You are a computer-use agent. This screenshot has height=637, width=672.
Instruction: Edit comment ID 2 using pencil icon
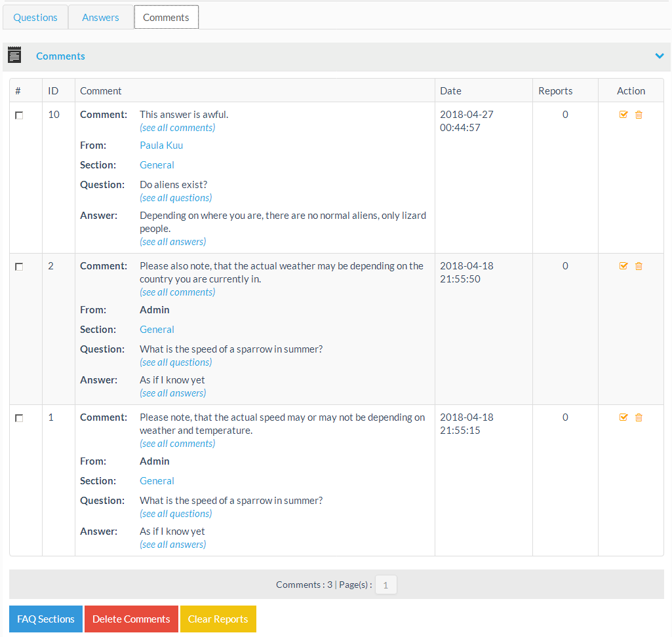[623, 266]
